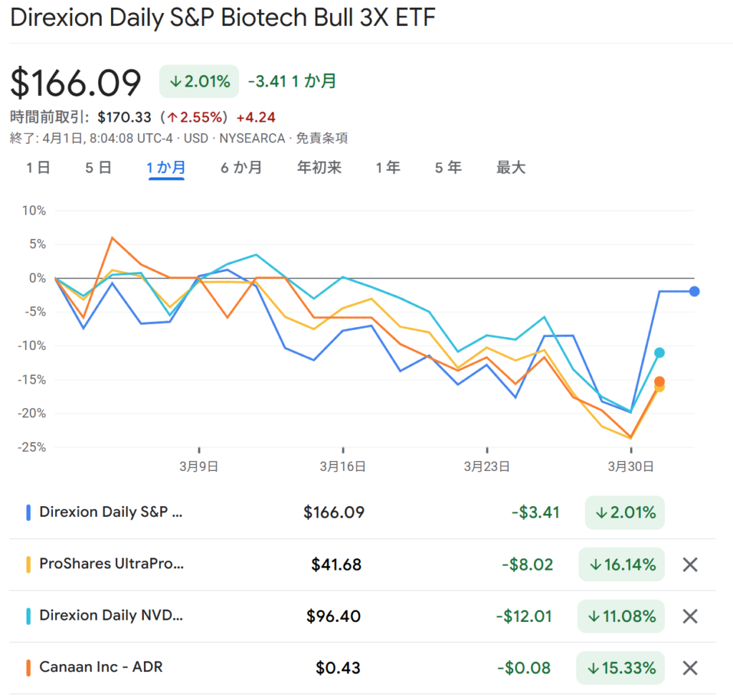The image size is (733, 700).
Task: Click the orange endpoint dot on chart
Action: click(659, 381)
